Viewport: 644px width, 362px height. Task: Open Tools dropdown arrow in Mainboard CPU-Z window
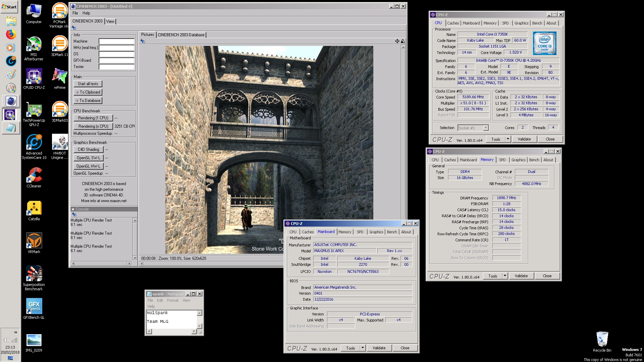point(363,348)
